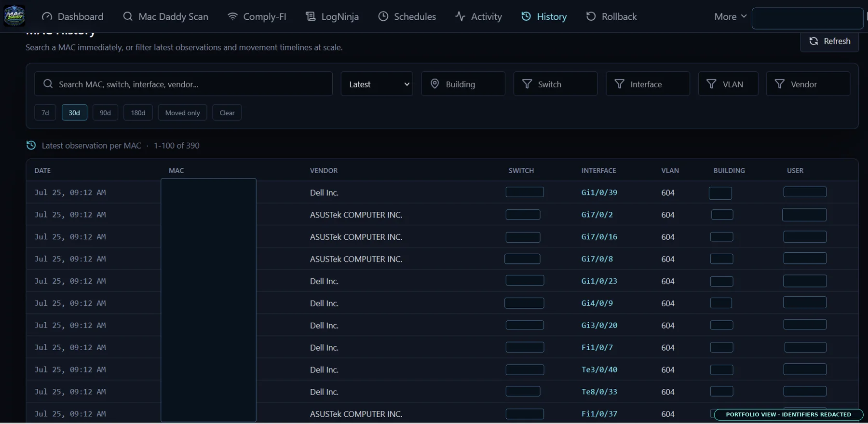Click the Vendor filter field

coord(808,84)
